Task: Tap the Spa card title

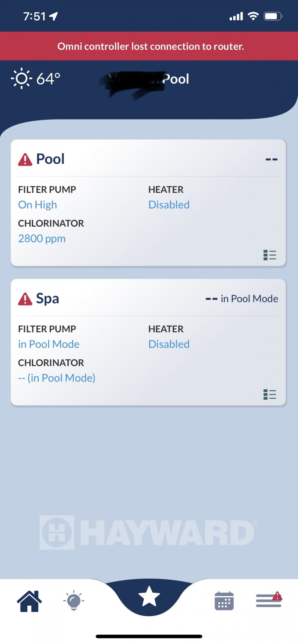Action: [47, 298]
